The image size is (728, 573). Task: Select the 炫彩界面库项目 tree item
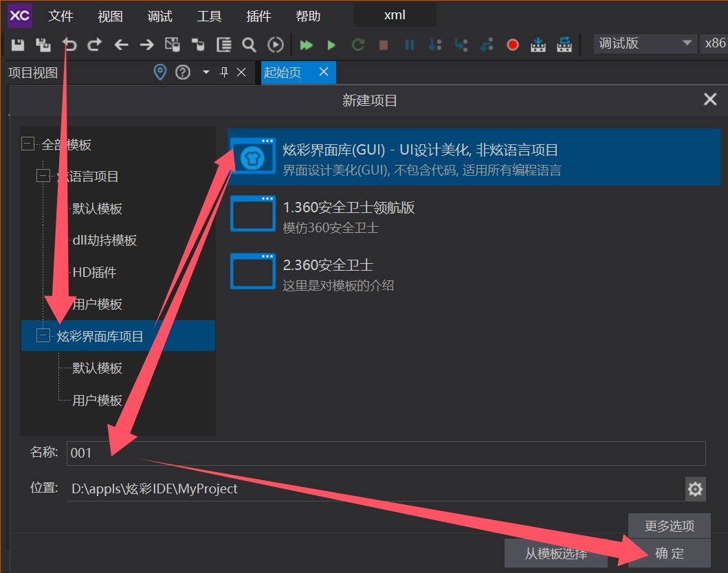[118, 335]
